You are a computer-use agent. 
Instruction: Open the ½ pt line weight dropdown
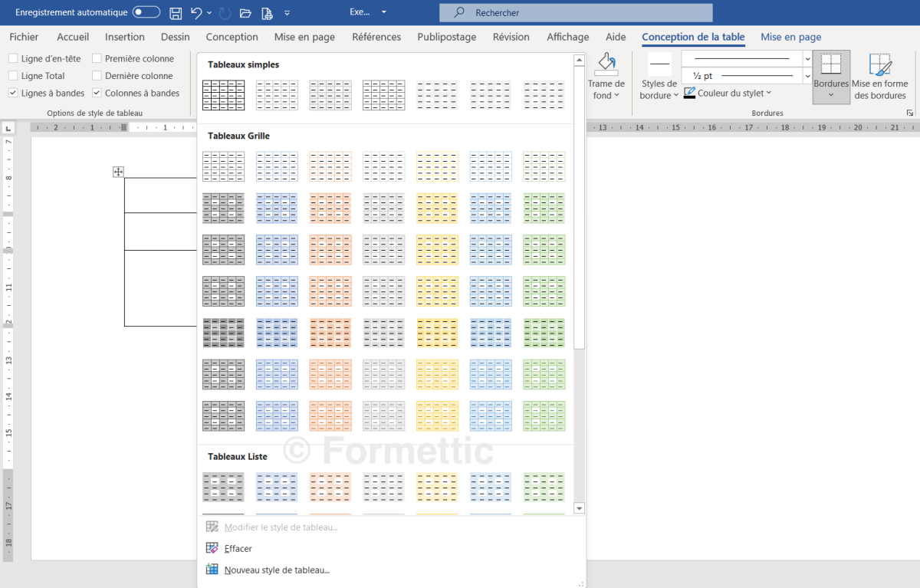[x=807, y=76]
